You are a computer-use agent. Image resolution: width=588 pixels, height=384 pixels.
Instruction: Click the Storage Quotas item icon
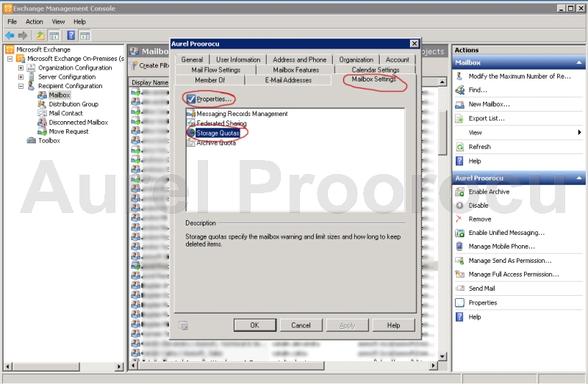click(191, 133)
